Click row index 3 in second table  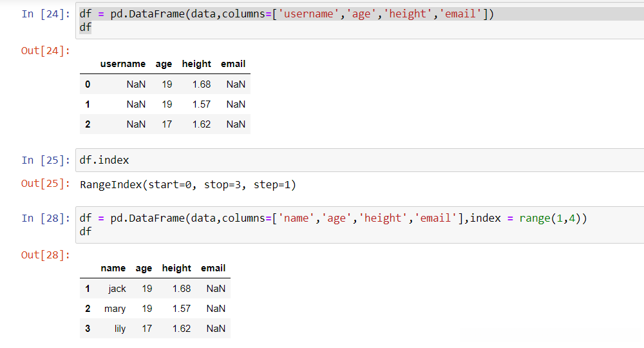point(88,329)
